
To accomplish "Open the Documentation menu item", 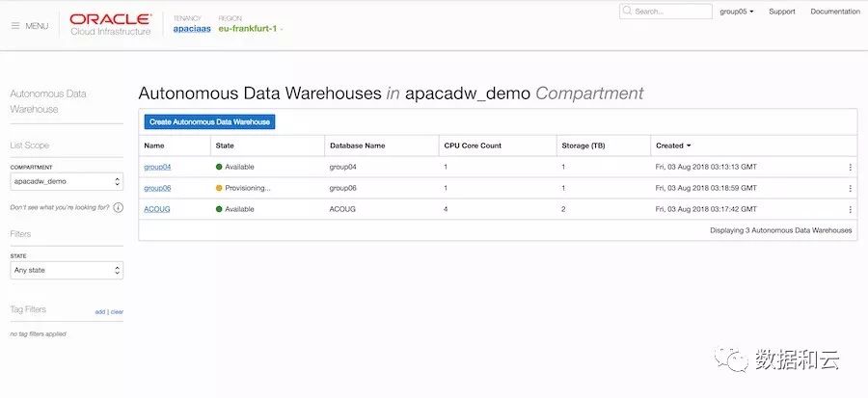I will (834, 12).
